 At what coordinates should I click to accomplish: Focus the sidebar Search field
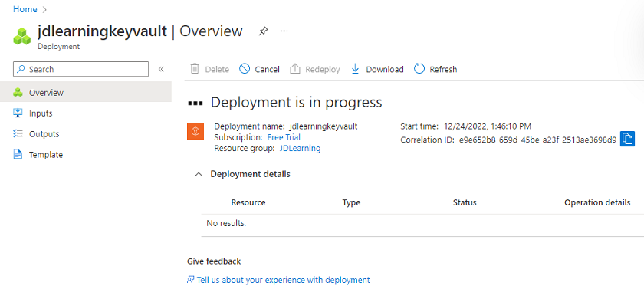(81, 69)
